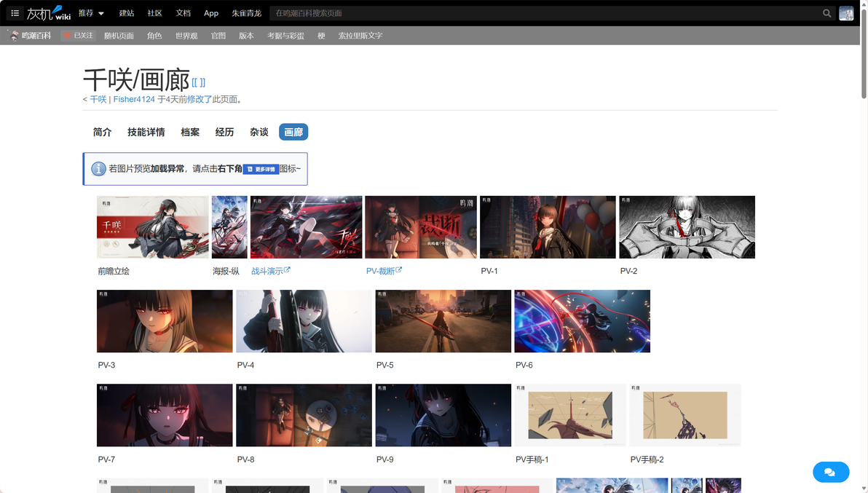Screen dimensions: 868x493
Task: Focus the 在鸣潮百科搜索页面 search field
Action: point(545,13)
